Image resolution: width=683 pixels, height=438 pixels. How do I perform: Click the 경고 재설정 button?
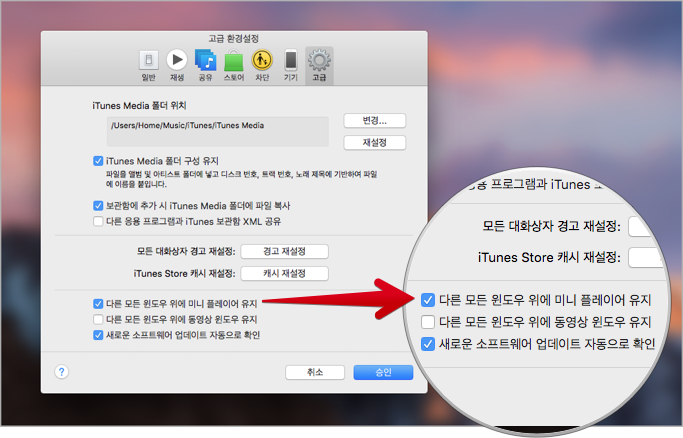click(284, 251)
